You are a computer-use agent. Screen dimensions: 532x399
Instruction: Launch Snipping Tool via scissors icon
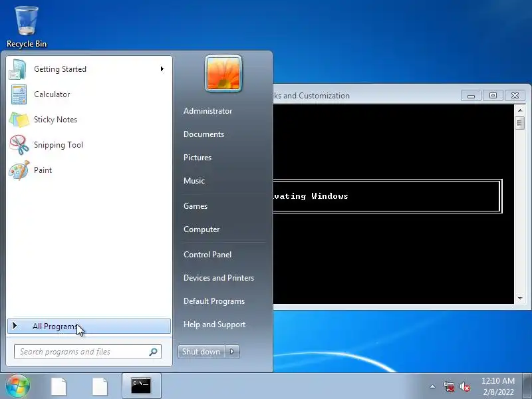(x=19, y=145)
